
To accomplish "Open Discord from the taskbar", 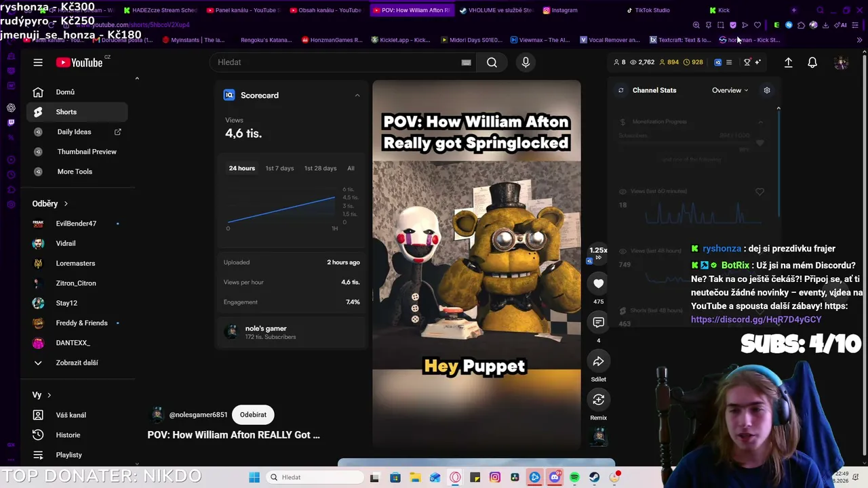I will tap(555, 477).
